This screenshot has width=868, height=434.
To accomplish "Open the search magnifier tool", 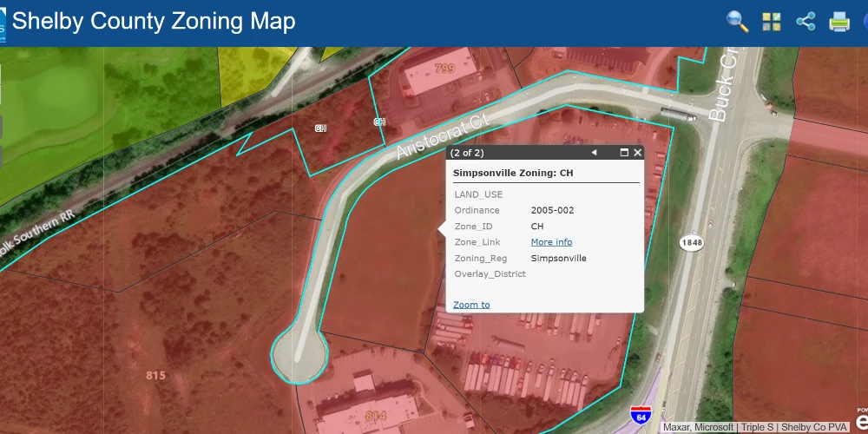I will 737,23.
